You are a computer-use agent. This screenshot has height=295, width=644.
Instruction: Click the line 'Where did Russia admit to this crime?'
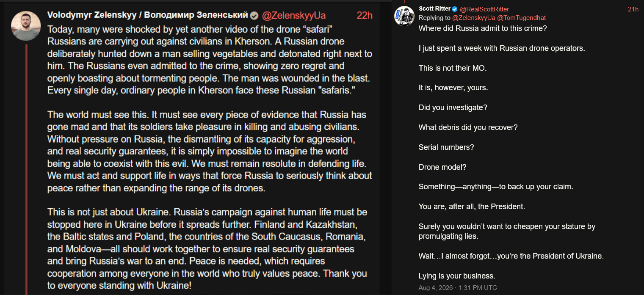pyautogui.click(x=482, y=28)
